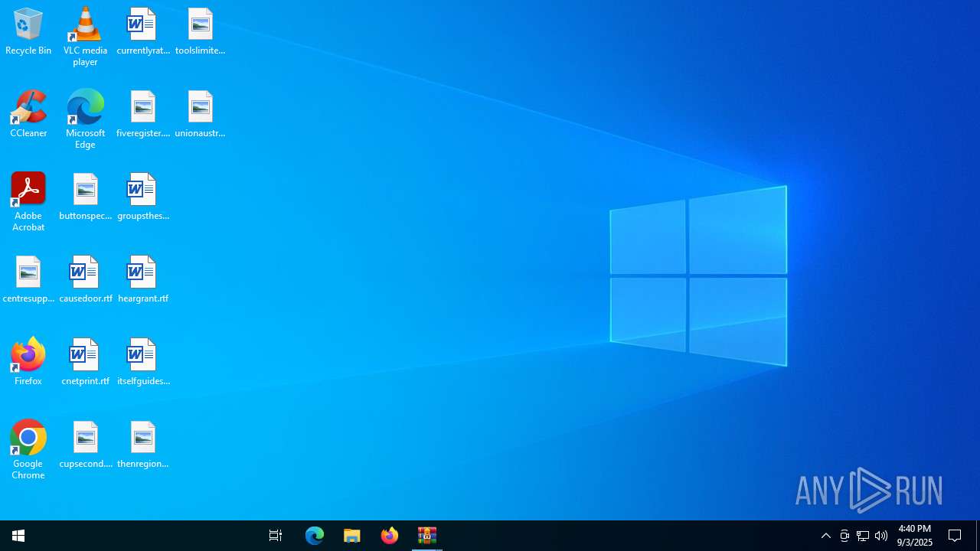Launch Firefox from the taskbar
Viewport: 980px width, 551px height.
point(390,536)
